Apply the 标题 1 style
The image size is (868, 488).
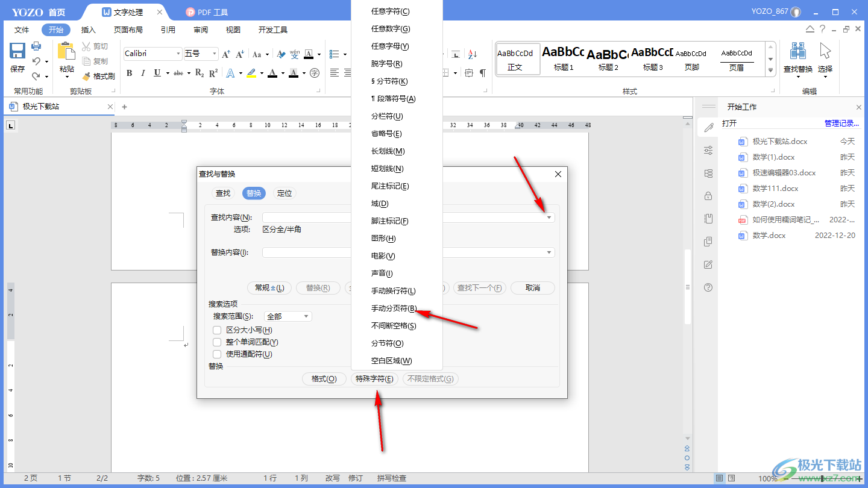coord(563,59)
